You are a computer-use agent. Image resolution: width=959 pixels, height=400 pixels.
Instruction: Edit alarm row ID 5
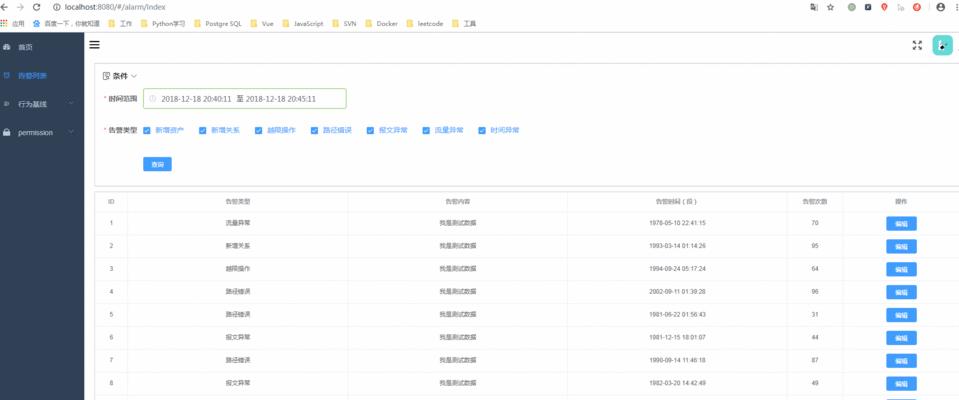(x=901, y=315)
